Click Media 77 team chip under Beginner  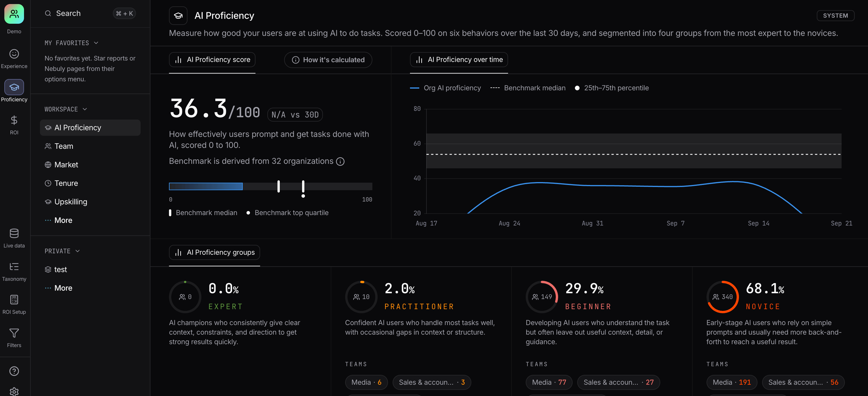click(549, 382)
